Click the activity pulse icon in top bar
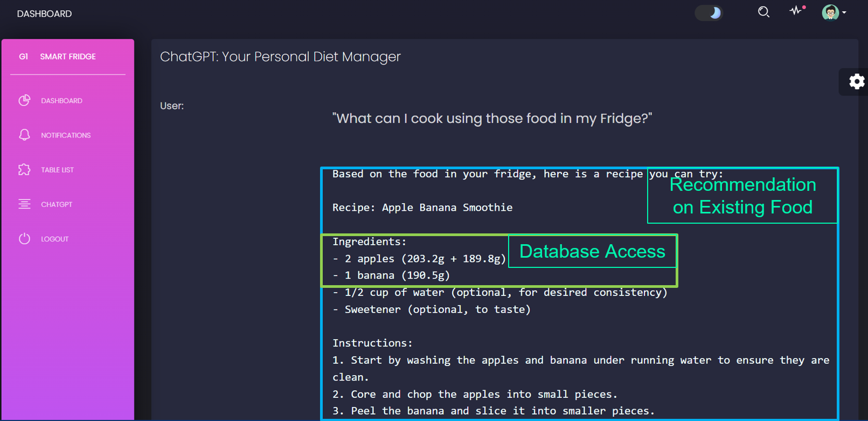The height and width of the screenshot is (421, 868). click(x=796, y=11)
